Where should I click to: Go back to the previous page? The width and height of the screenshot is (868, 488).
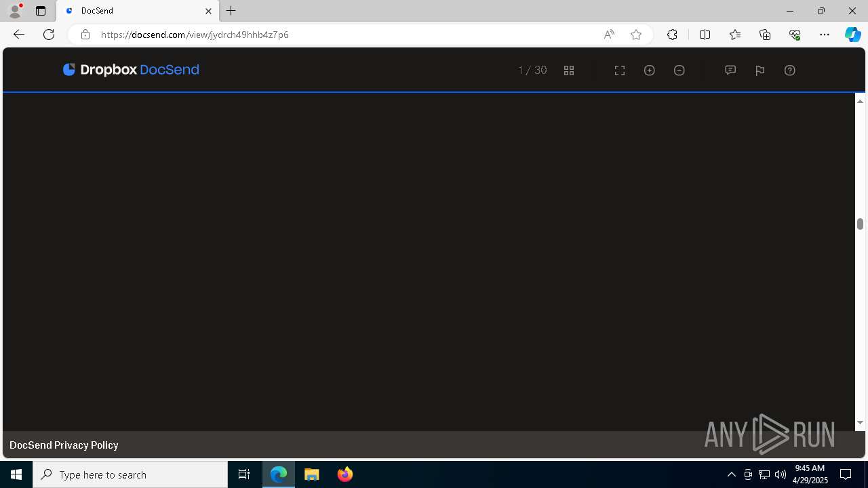coord(18,35)
